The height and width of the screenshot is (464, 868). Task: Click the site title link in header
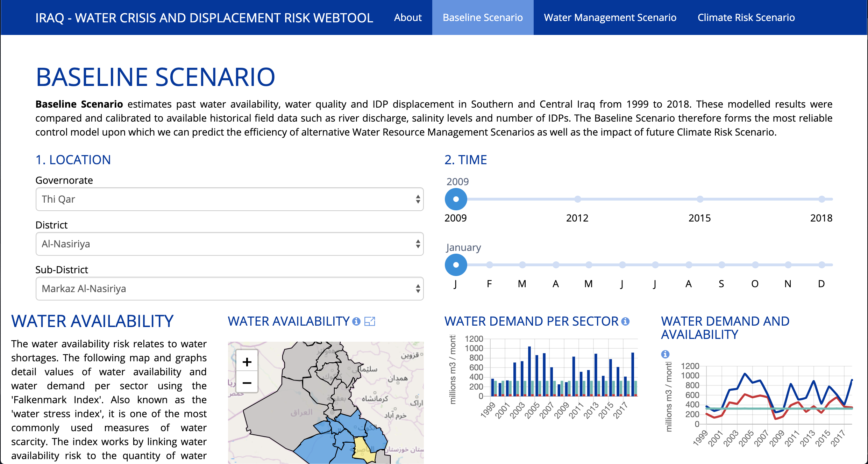204,18
